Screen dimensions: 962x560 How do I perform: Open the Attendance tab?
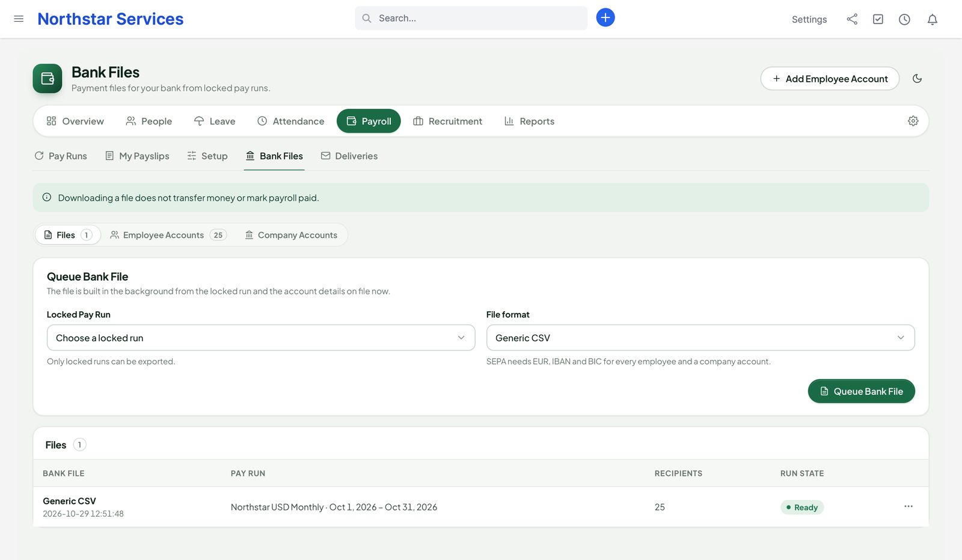(x=291, y=121)
